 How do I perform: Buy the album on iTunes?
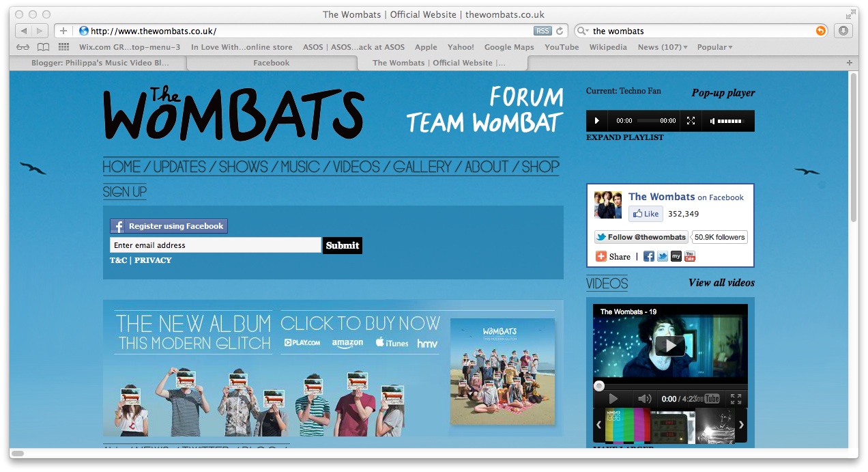pyautogui.click(x=392, y=343)
